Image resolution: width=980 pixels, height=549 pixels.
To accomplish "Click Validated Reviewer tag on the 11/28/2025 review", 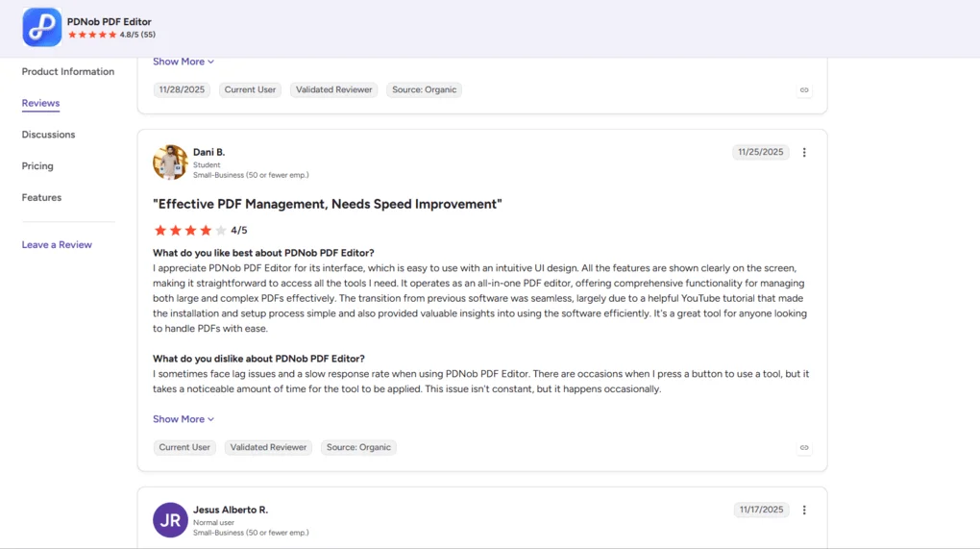I will (x=333, y=89).
